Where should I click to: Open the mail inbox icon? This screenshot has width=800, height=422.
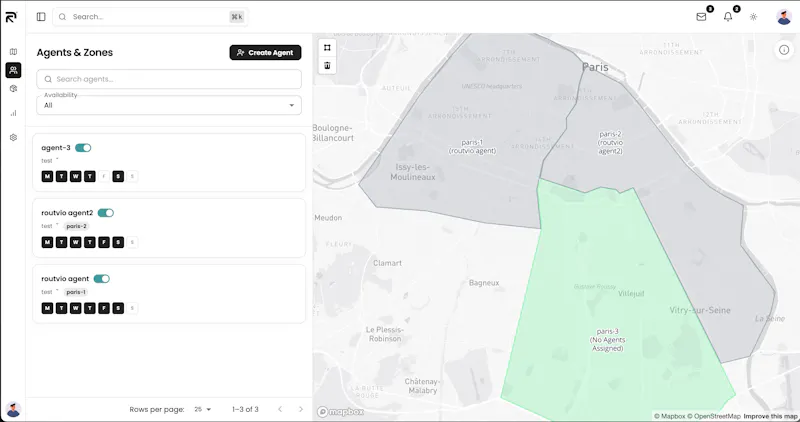(701, 17)
